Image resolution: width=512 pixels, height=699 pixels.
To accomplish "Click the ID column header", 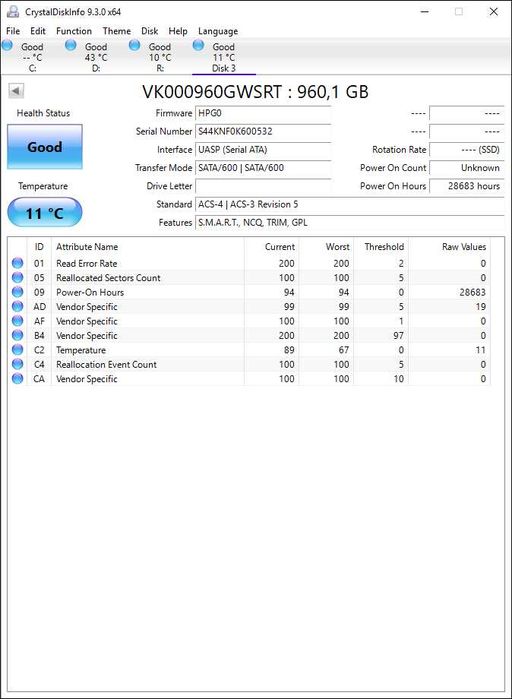I will [x=39, y=247].
